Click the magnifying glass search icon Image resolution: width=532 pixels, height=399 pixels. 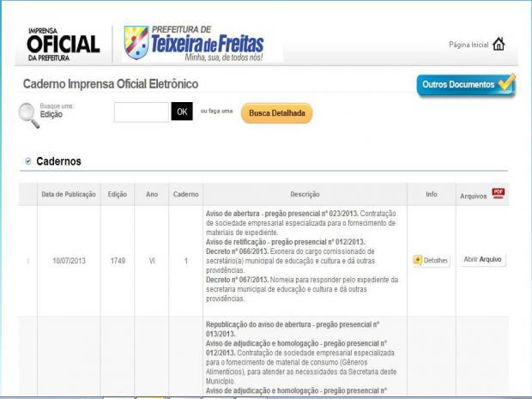pyautogui.click(x=28, y=115)
